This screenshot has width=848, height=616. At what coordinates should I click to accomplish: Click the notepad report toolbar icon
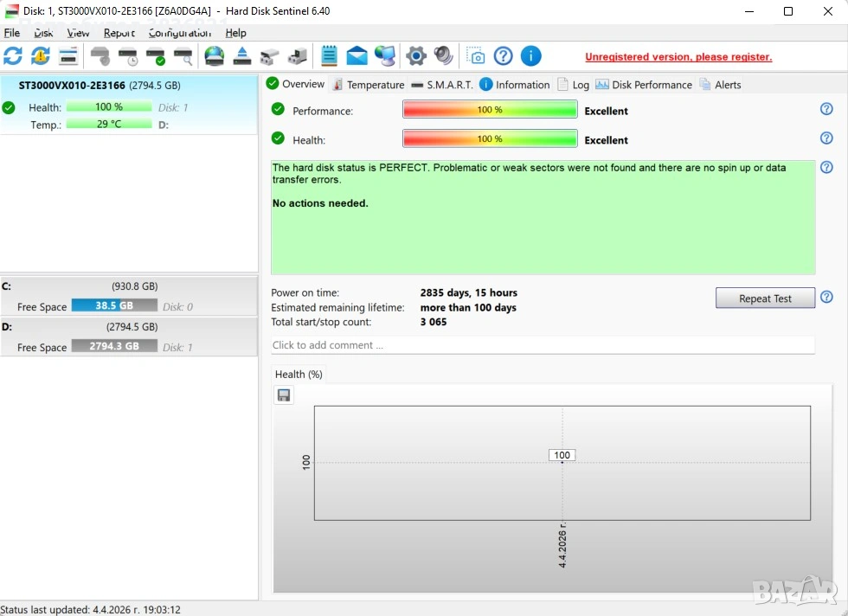pyautogui.click(x=329, y=56)
